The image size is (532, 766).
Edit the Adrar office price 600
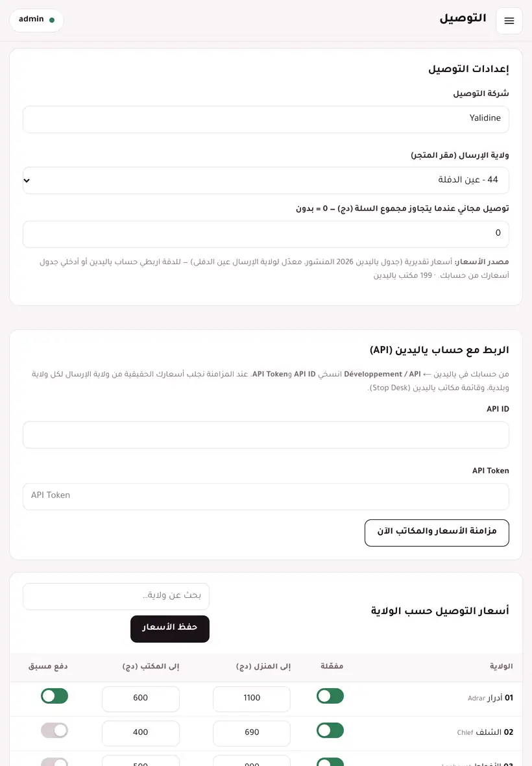point(141,698)
